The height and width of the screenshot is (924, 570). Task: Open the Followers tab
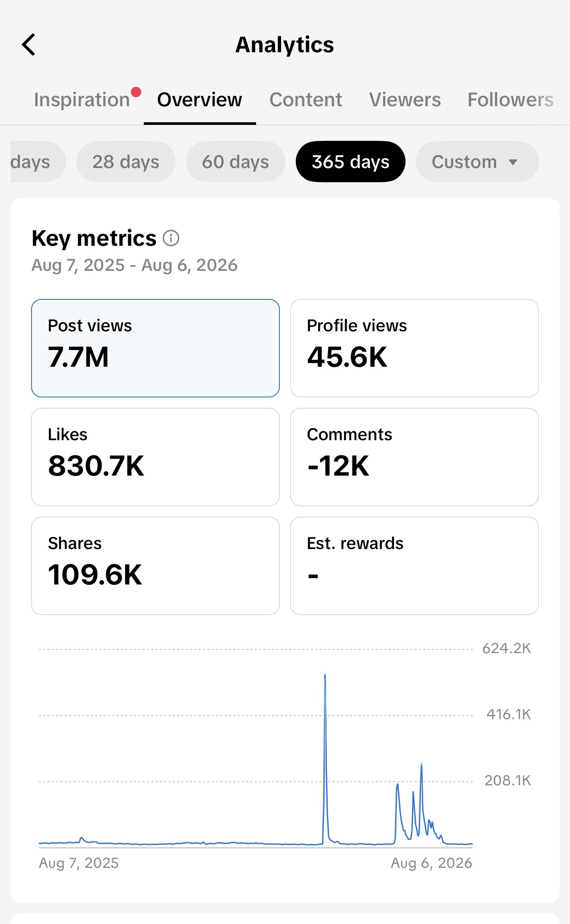(x=510, y=100)
